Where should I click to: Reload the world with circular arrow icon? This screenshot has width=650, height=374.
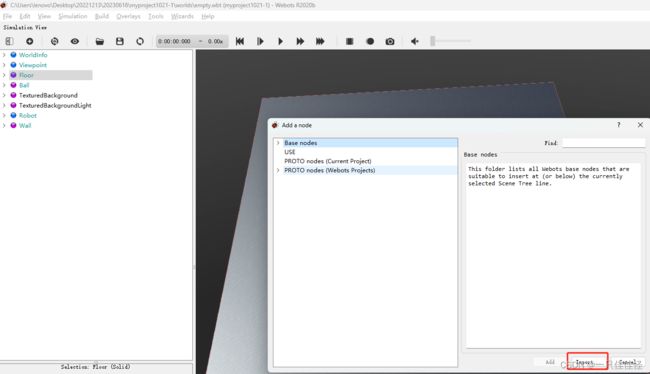[140, 41]
